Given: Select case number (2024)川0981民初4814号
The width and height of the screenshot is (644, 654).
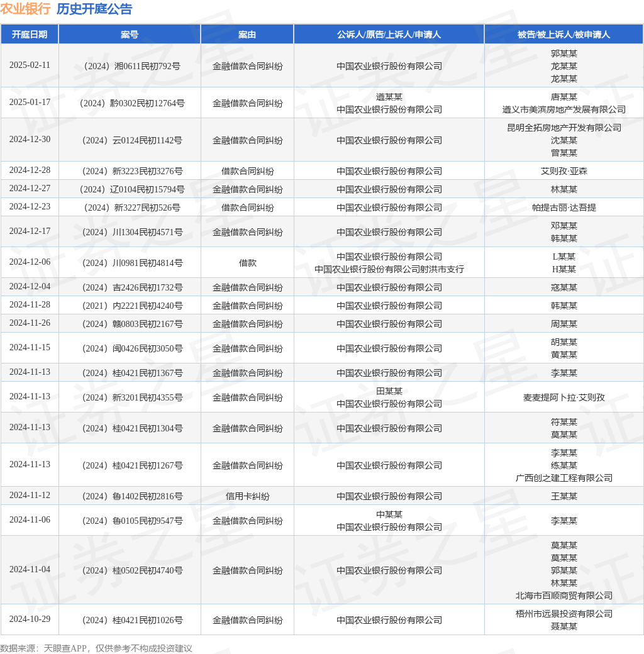Looking at the screenshot, I should pos(132,263).
